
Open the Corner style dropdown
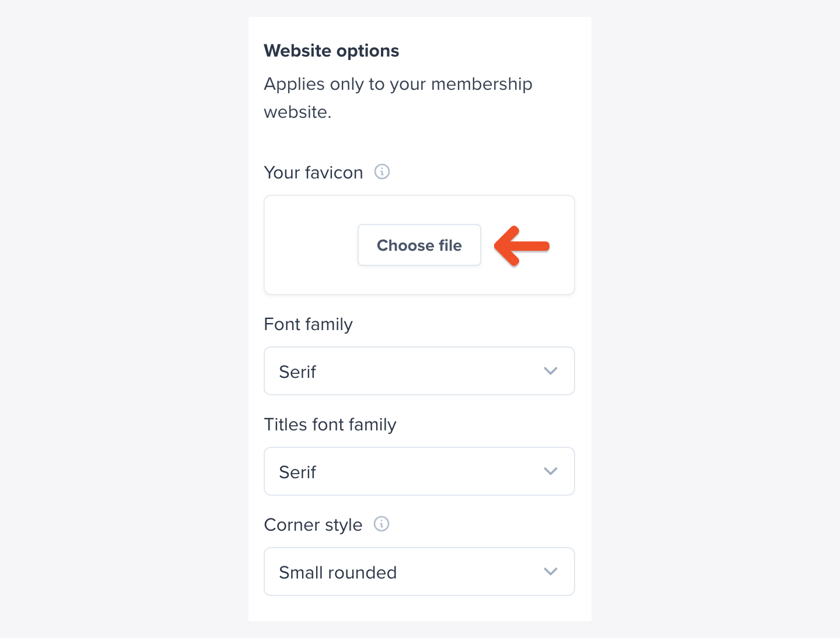419,572
